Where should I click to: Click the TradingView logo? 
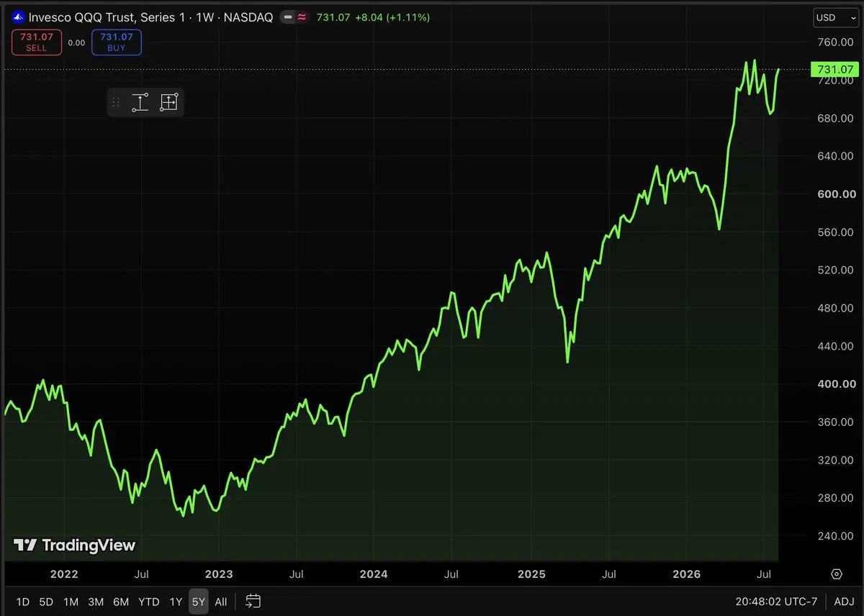(x=75, y=545)
